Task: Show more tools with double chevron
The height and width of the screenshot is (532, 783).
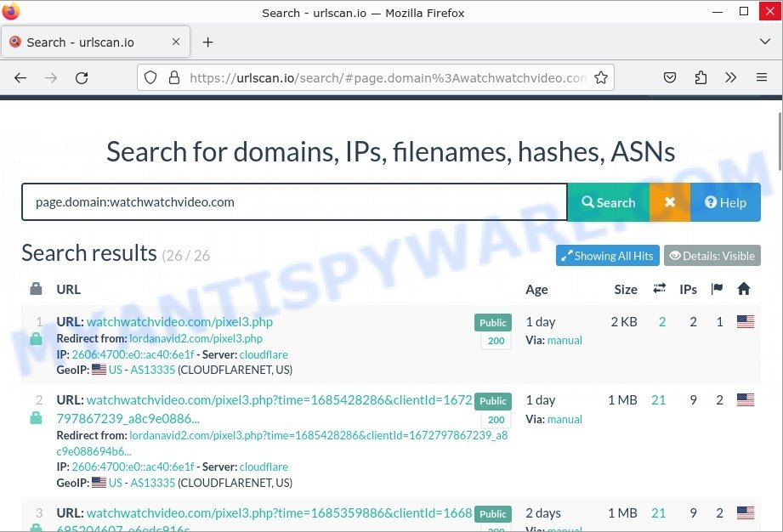Action: click(x=730, y=77)
